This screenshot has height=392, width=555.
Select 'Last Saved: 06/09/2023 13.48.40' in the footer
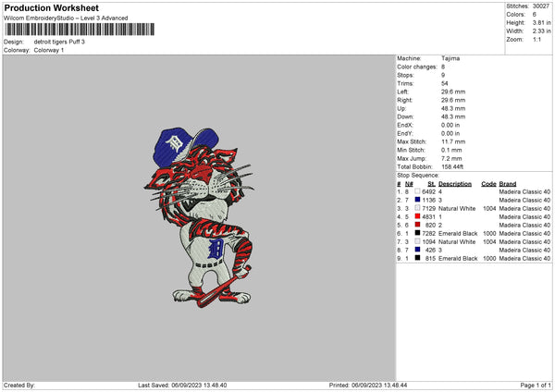pos(182,385)
